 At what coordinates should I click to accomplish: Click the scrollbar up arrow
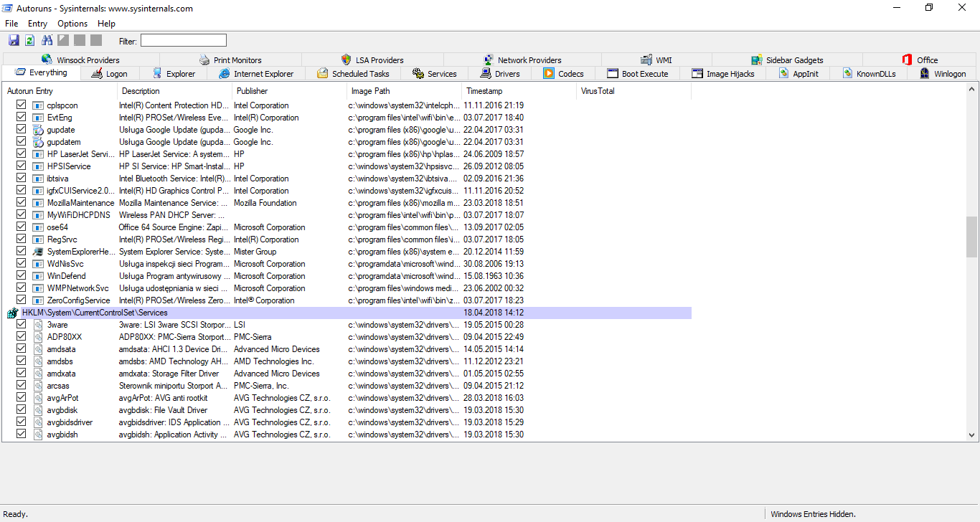[x=972, y=90]
